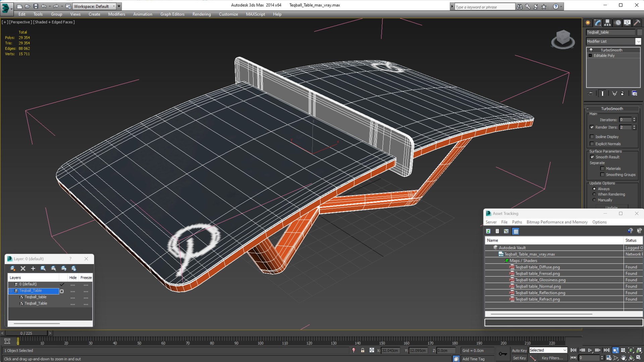644x362 pixels.
Task: Toggle the selection lock padlock icon
Action: click(363, 350)
